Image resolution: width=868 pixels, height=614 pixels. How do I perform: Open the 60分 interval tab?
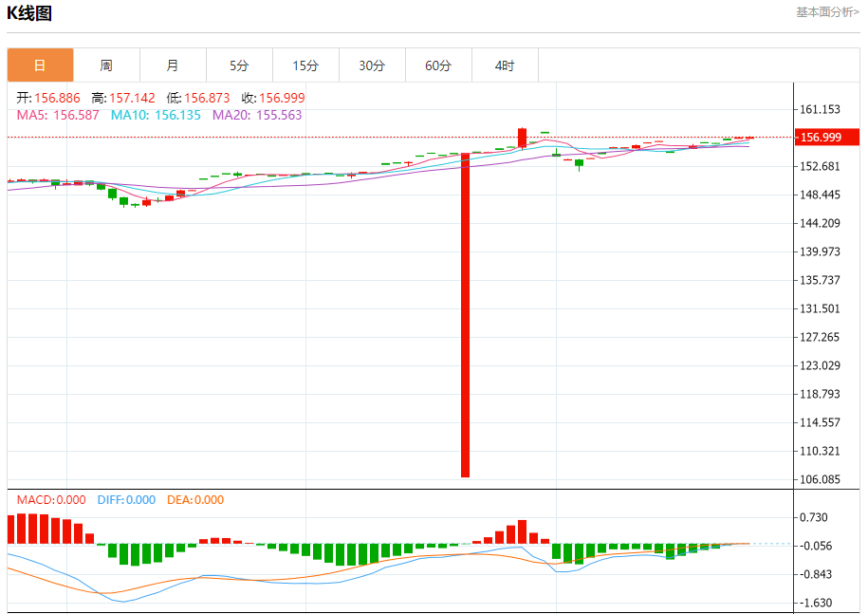439,65
